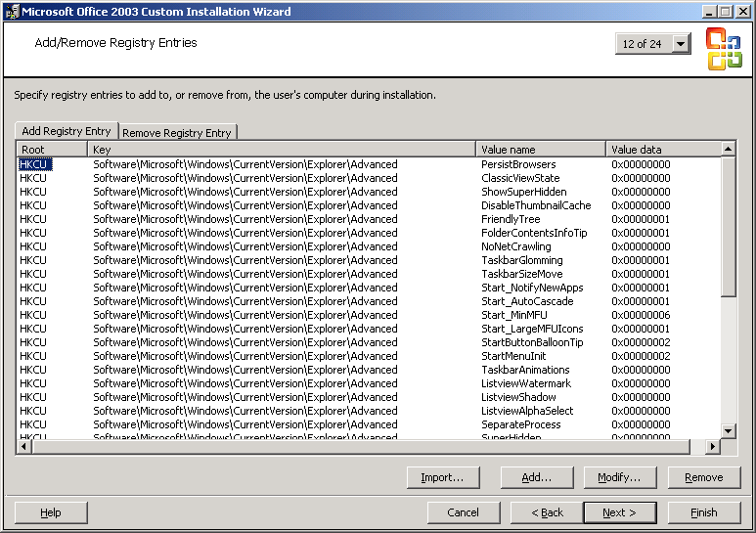Click the Remove button

703,477
